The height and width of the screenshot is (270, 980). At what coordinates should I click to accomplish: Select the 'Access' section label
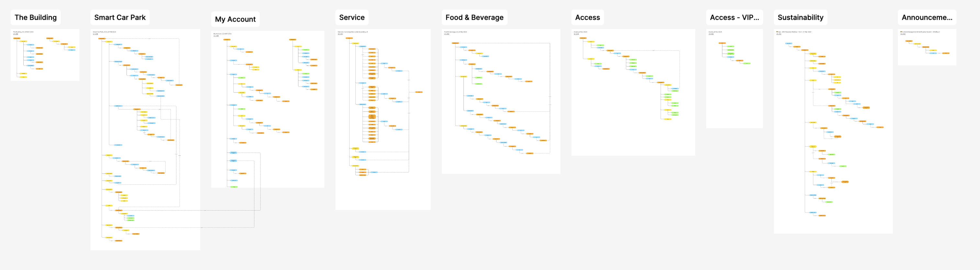pyautogui.click(x=587, y=17)
